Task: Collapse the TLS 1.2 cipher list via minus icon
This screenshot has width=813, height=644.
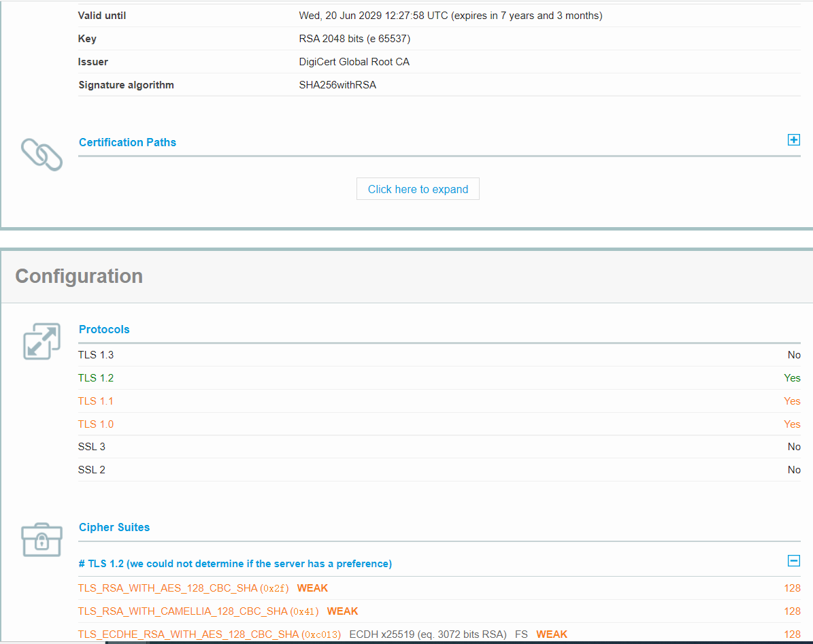Action: click(793, 561)
